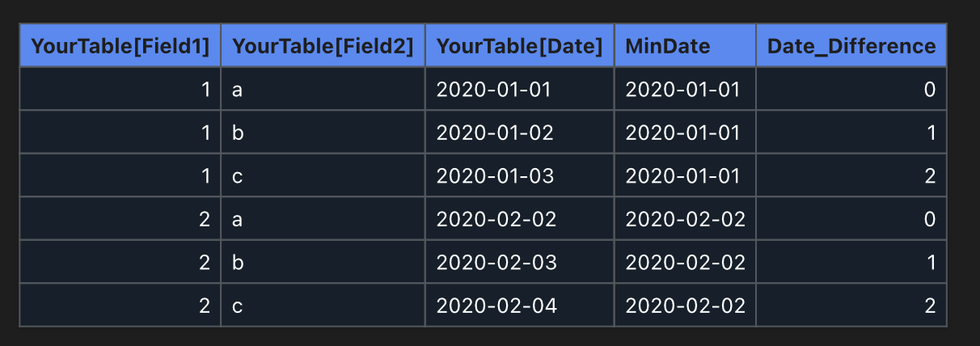Click the YourTable[Field1] column header
Screen dimensions: 980x346
pyautogui.click(x=120, y=46)
